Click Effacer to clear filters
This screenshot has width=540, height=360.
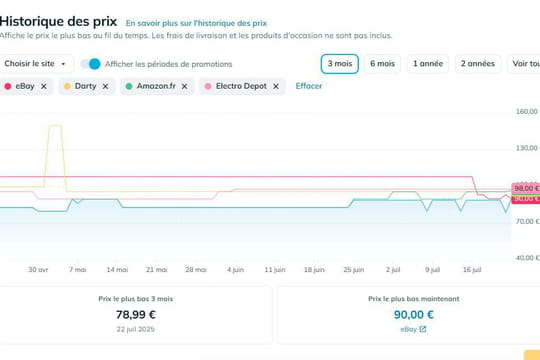coord(309,86)
